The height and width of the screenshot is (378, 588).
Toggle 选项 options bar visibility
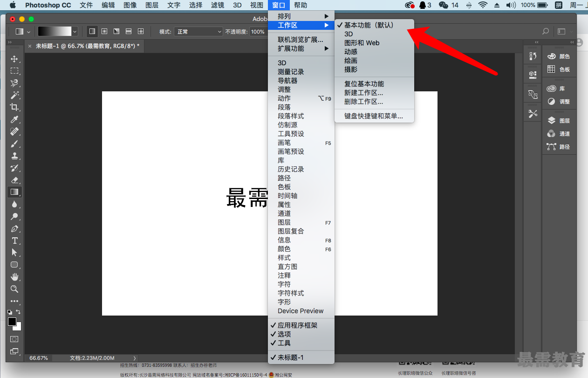point(301,334)
